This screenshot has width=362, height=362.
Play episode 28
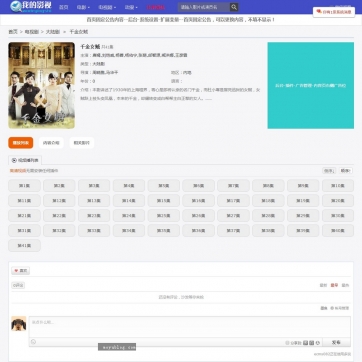click(268, 216)
